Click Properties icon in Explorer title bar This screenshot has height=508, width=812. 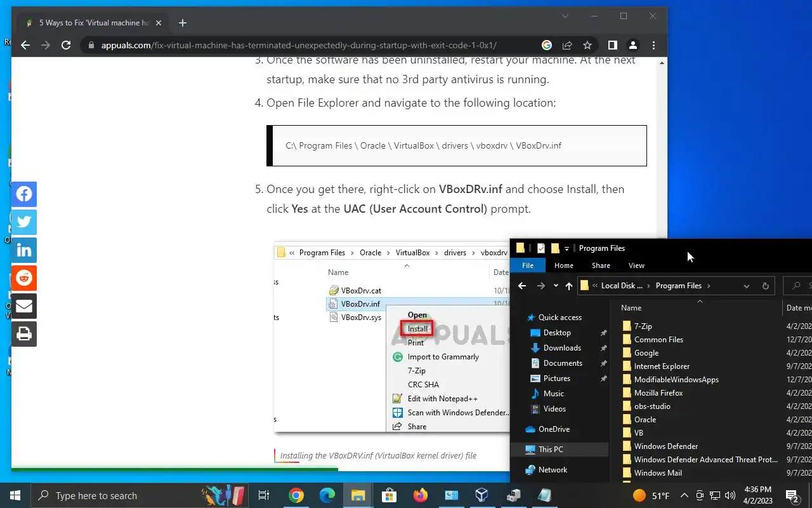(x=540, y=248)
